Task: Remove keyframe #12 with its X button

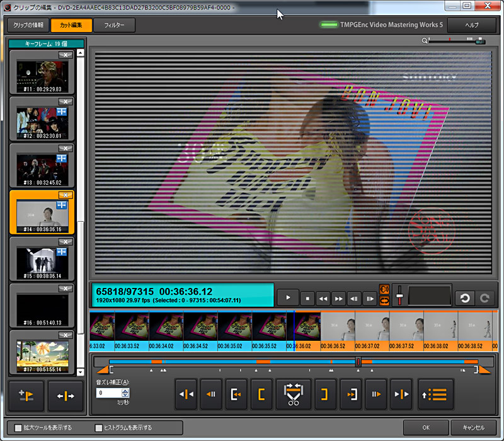Action: 66,101
